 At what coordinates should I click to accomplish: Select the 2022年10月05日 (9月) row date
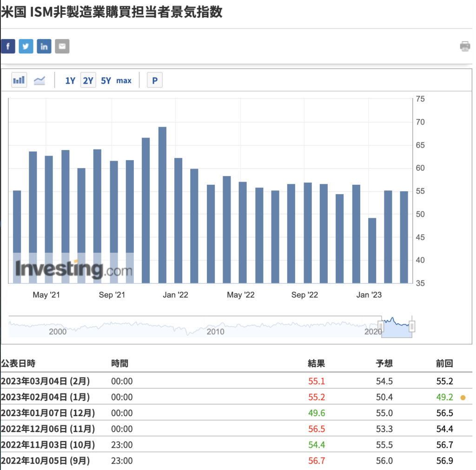coord(45,461)
